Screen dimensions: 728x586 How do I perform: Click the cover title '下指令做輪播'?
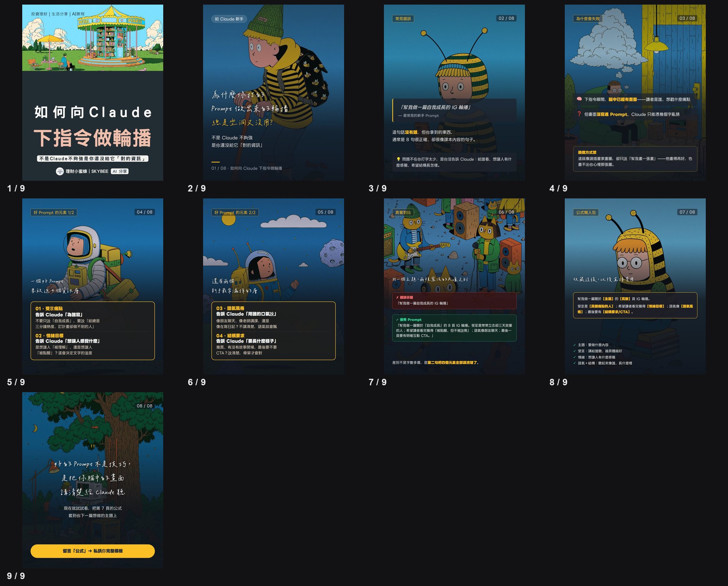click(x=93, y=138)
